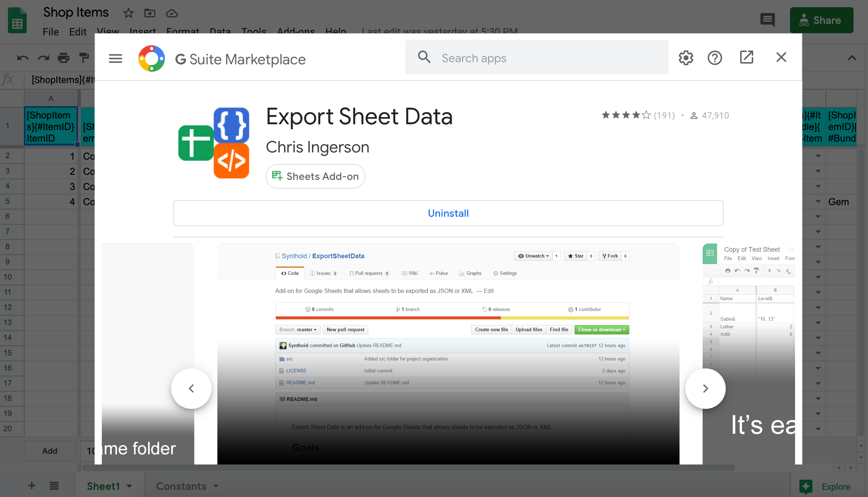The image size is (868, 497).
Task: Click the Uninstall button
Action: (448, 213)
